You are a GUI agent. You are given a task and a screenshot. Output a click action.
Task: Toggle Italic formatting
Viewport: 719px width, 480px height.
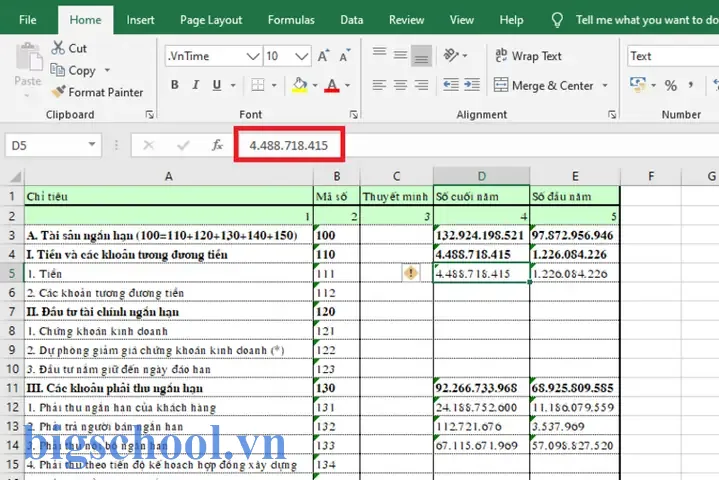(x=196, y=85)
